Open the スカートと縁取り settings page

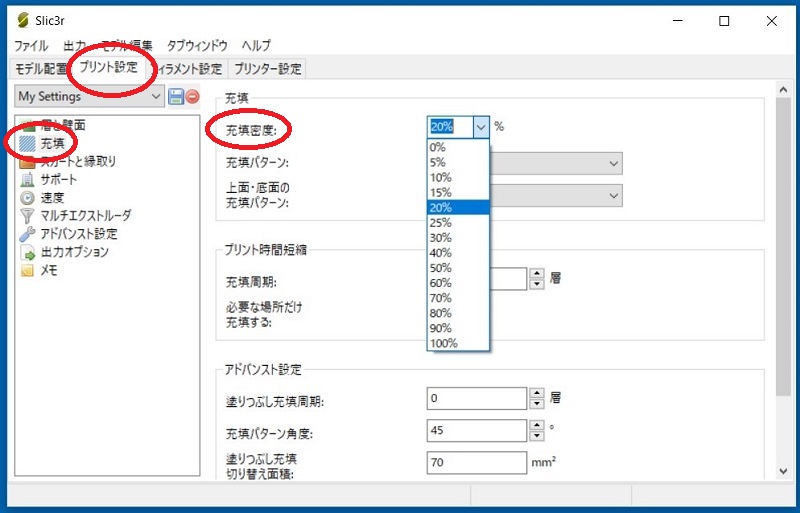click(78, 161)
